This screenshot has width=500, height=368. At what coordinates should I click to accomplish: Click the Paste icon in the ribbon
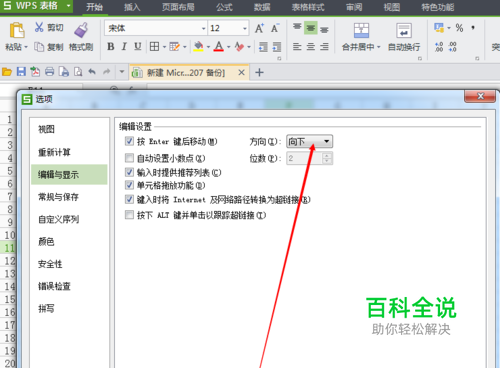[17, 30]
